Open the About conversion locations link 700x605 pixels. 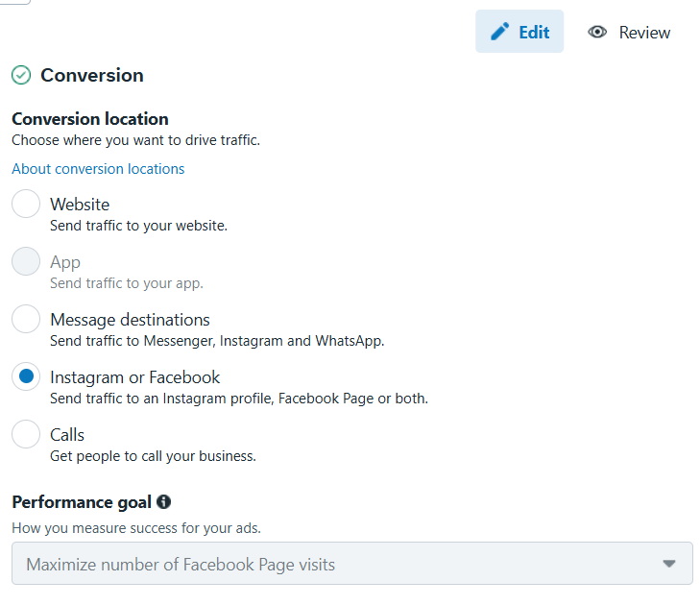(x=98, y=169)
